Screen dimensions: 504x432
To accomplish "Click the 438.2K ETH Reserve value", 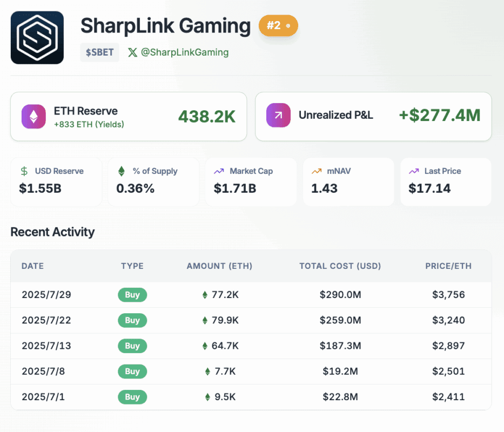I will tap(207, 116).
